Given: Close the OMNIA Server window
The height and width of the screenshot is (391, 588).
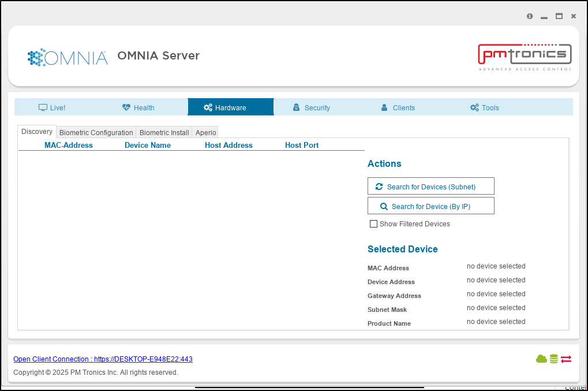Looking at the screenshot, I should [x=574, y=16].
